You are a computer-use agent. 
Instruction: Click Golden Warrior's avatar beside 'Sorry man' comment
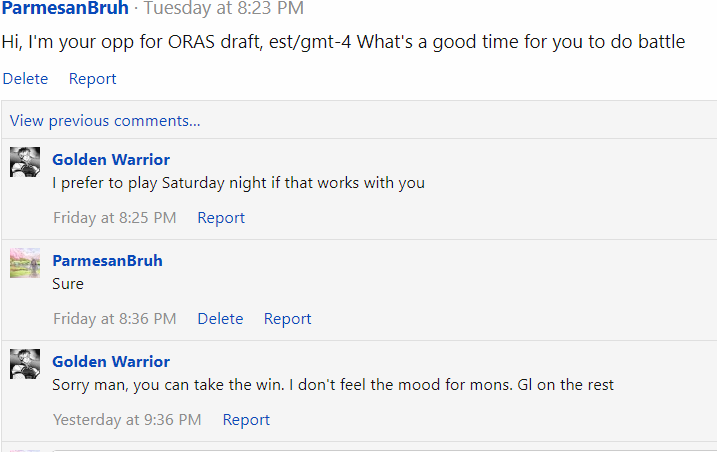coord(25,364)
